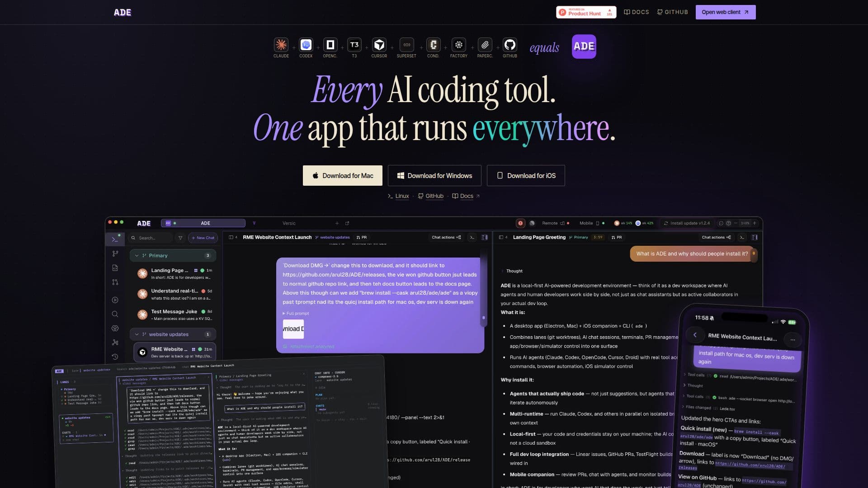Open GITHUB in the top navigation
The image size is (868, 488).
click(673, 12)
